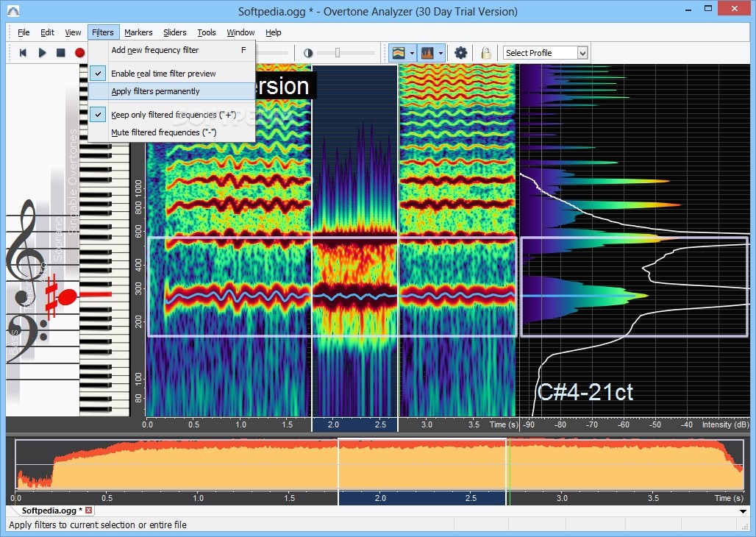Click the sharp sign beside the red note
The image size is (756, 537).
[x=51, y=296]
